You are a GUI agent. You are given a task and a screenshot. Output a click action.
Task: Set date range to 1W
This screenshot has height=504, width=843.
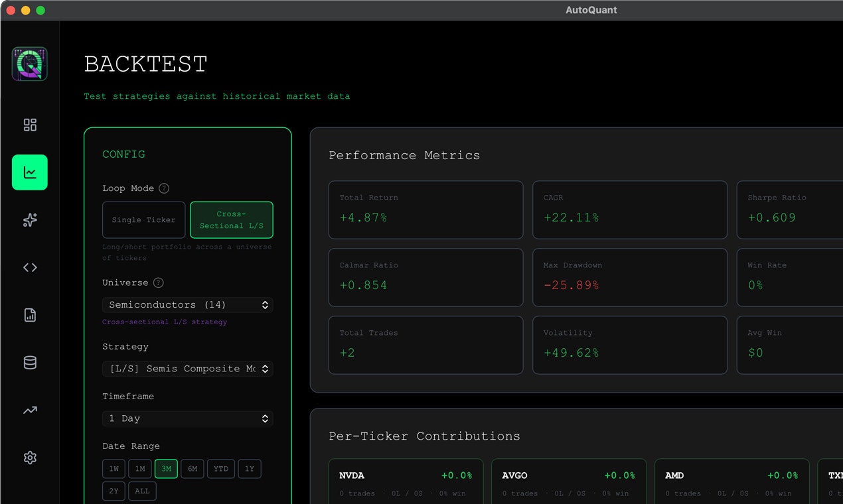click(114, 469)
